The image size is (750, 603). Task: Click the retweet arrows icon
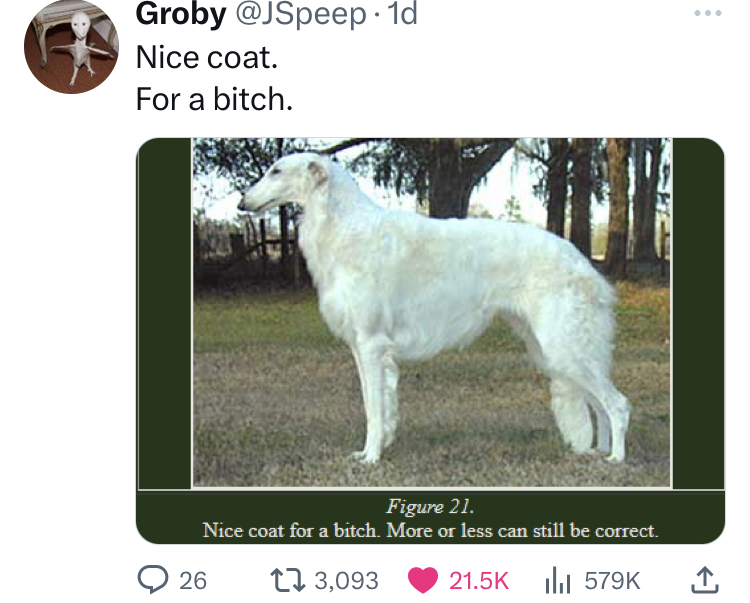(x=287, y=580)
